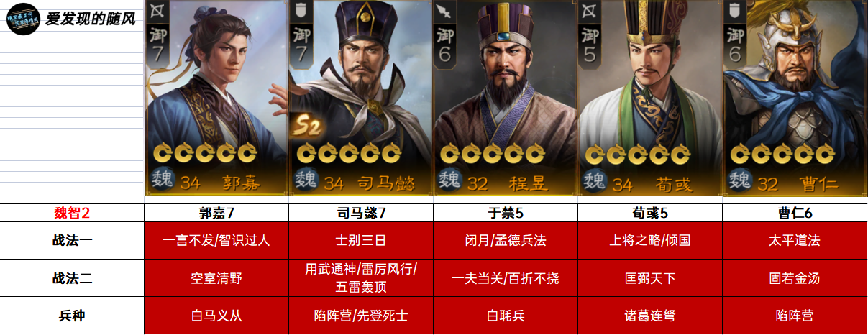This screenshot has width=868, height=335.
Task: Select the 魏智2 header cell
Action: tap(72, 213)
